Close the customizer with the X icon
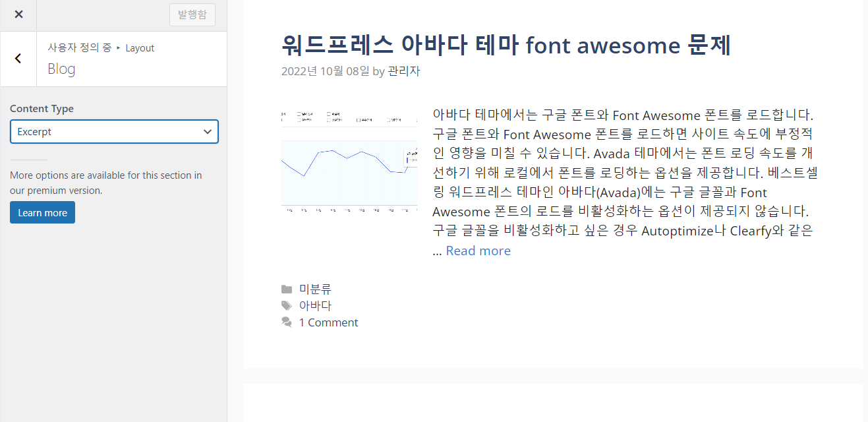 (18, 15)
